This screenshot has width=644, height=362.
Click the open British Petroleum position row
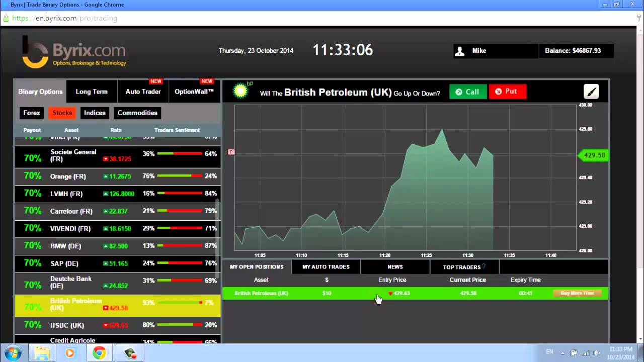(415, 293)
